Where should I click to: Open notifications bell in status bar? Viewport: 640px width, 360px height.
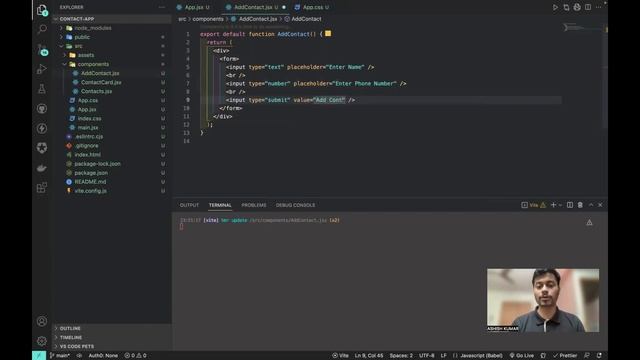599,356
